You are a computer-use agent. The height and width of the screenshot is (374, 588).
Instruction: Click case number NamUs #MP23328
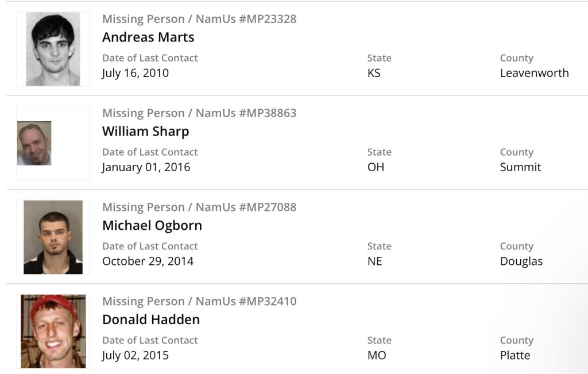[x=199, y=19]
